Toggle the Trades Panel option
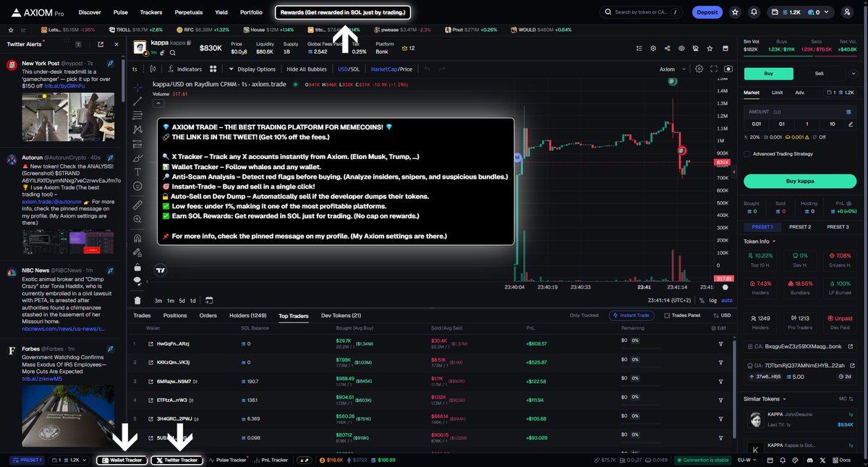 pyautogui.click(x=682, y=315)
